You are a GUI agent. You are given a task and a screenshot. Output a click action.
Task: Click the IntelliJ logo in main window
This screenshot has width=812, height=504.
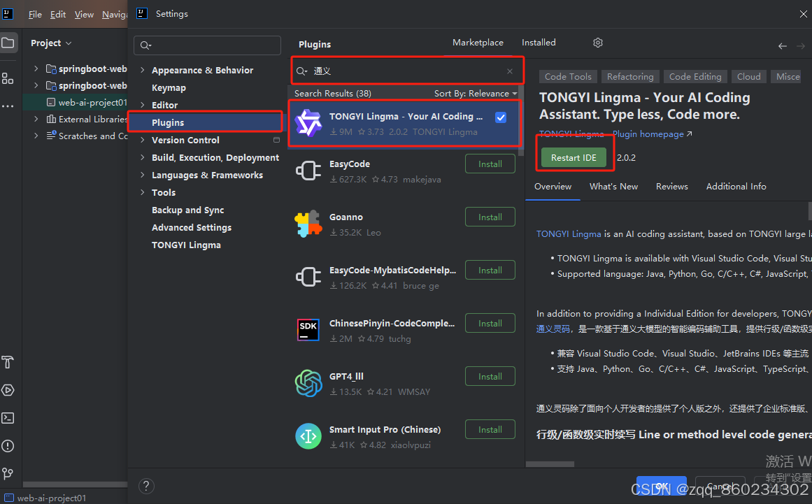7,14
